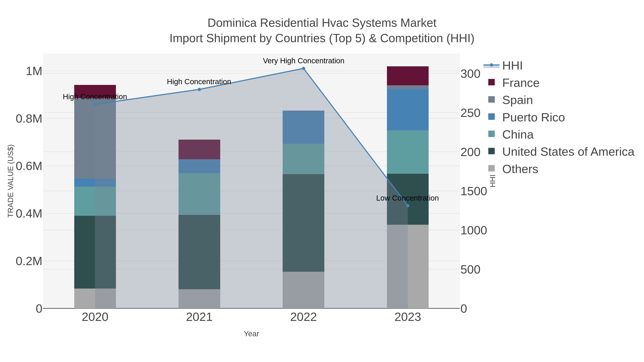Click the 2023 Puerto Rico bar segment

click(x=408, y=110)
